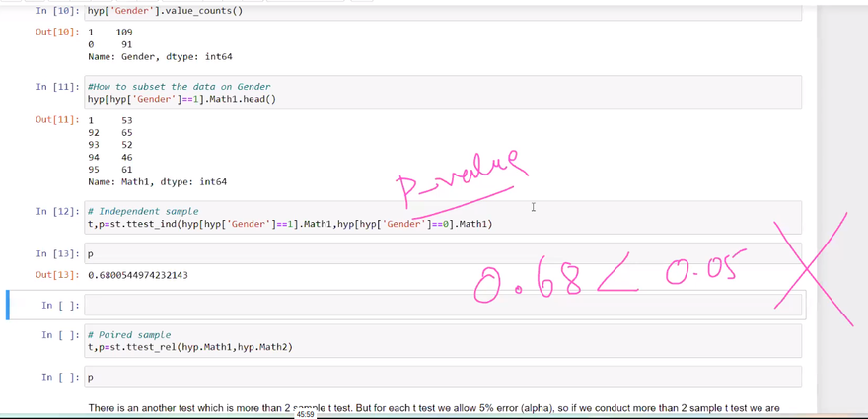Screen dimensions: 868x419
Task: Click the markdown paragraph about 2 sample t test
Action: pyautogui.click(x=434, y=407)
